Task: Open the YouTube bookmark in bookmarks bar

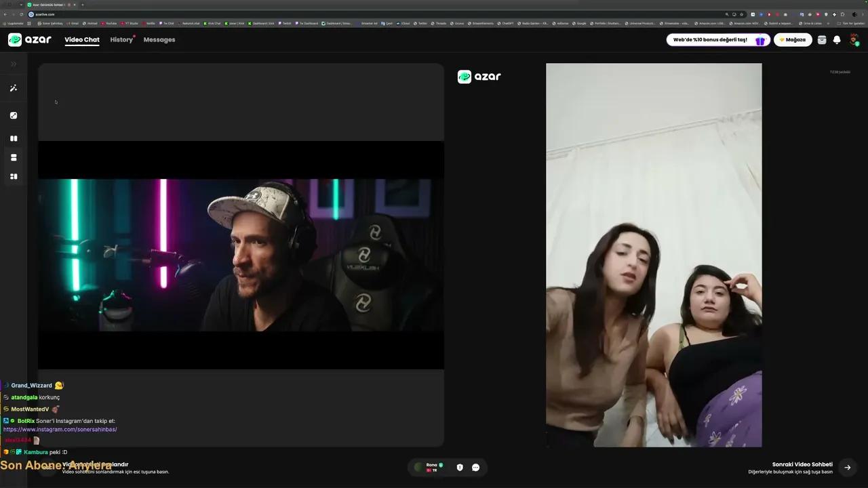Action: click(108, 23)
